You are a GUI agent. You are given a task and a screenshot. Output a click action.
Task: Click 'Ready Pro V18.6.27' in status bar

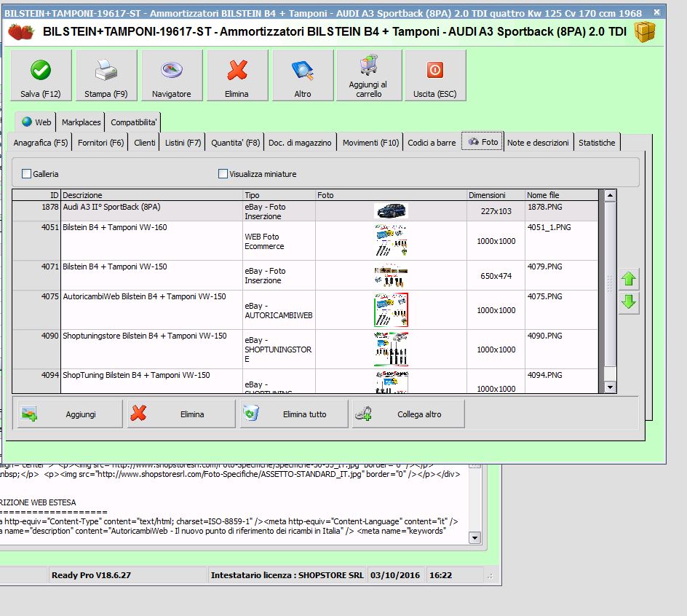(x=91, y=575)
